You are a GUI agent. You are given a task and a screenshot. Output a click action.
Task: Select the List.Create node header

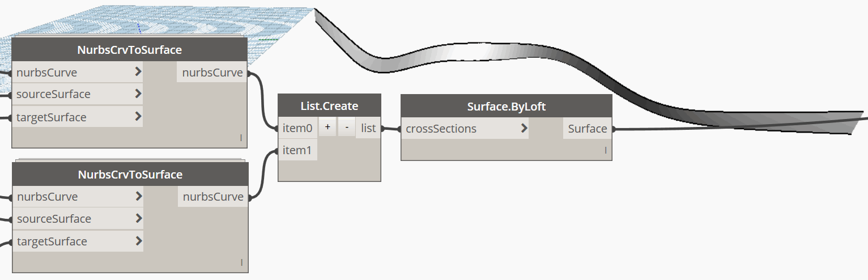tap(329, 106)
